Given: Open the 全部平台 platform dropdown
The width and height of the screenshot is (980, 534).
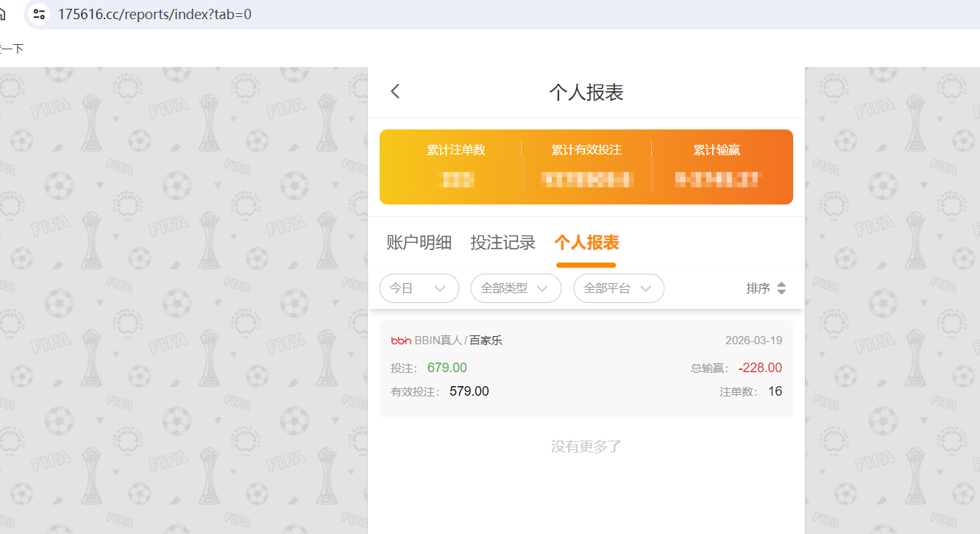Looking at the screenshot, I should pos(619,288).
